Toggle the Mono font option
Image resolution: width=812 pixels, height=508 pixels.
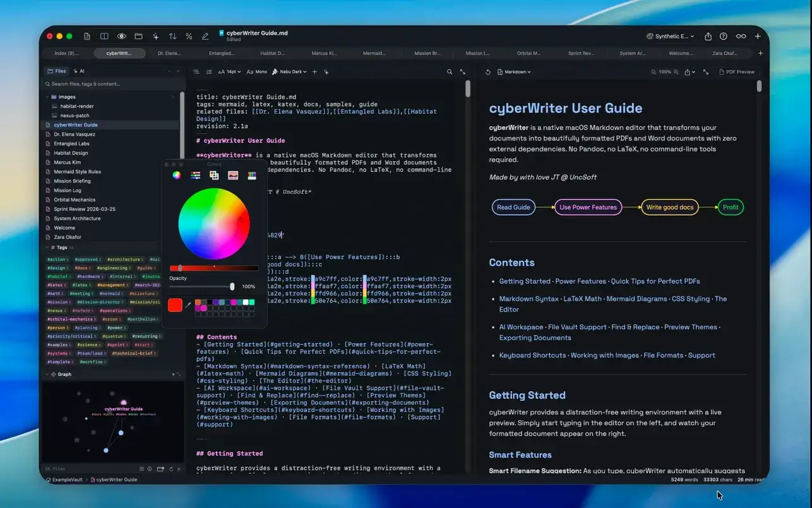pos(257,72)
